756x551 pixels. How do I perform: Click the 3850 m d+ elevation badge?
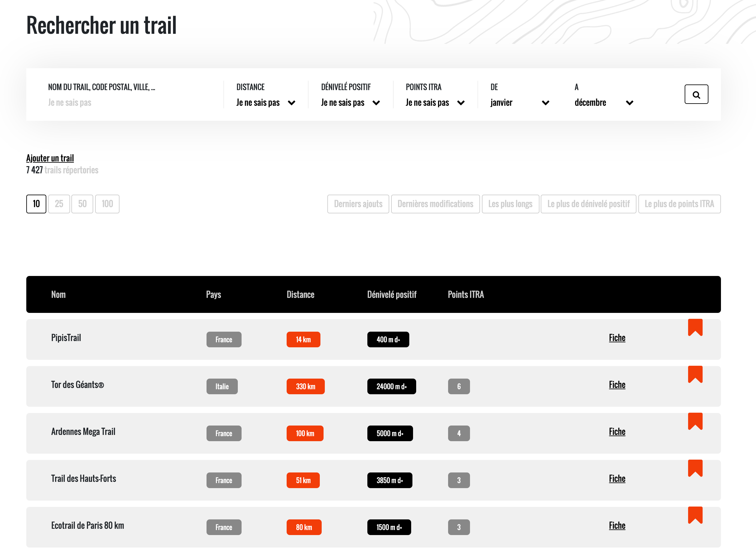[390, 481]
